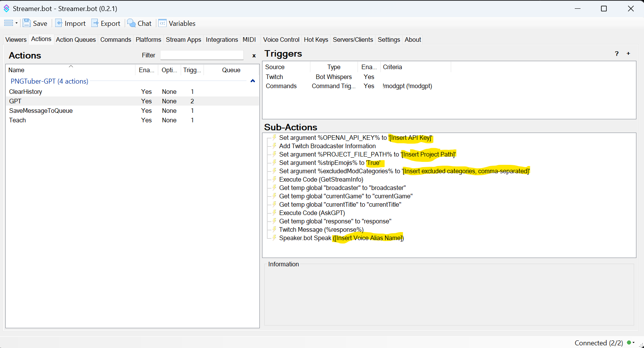Screen dimensions: 644x348
Task: Click the Import toolbar icon
Action: pos(59,23)
